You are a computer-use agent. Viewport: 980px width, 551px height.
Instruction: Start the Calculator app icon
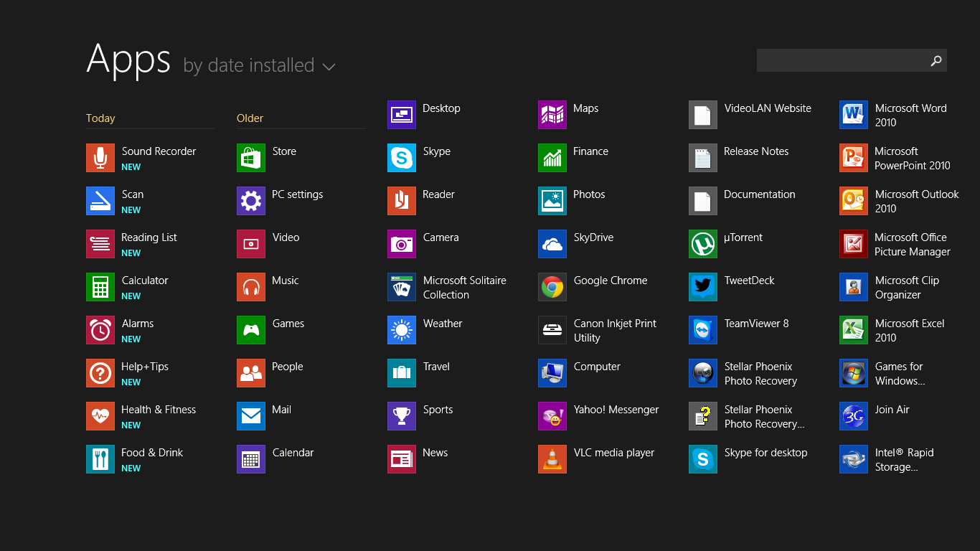point(100,287)
